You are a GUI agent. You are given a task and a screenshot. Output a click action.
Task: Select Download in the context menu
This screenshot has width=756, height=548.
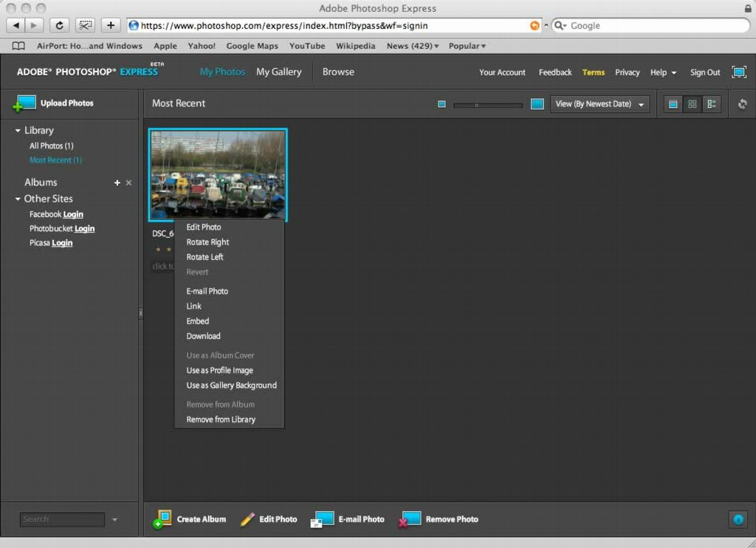pos(203,336)
